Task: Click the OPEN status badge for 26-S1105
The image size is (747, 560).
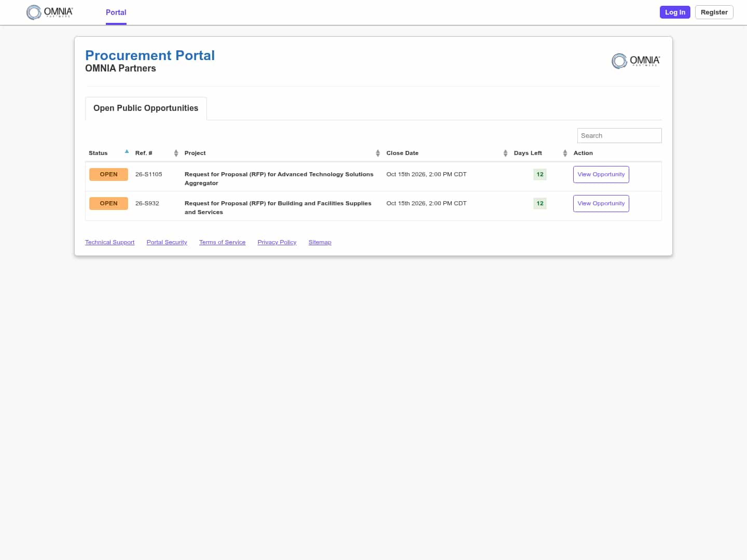Action: tap(108, 174)
